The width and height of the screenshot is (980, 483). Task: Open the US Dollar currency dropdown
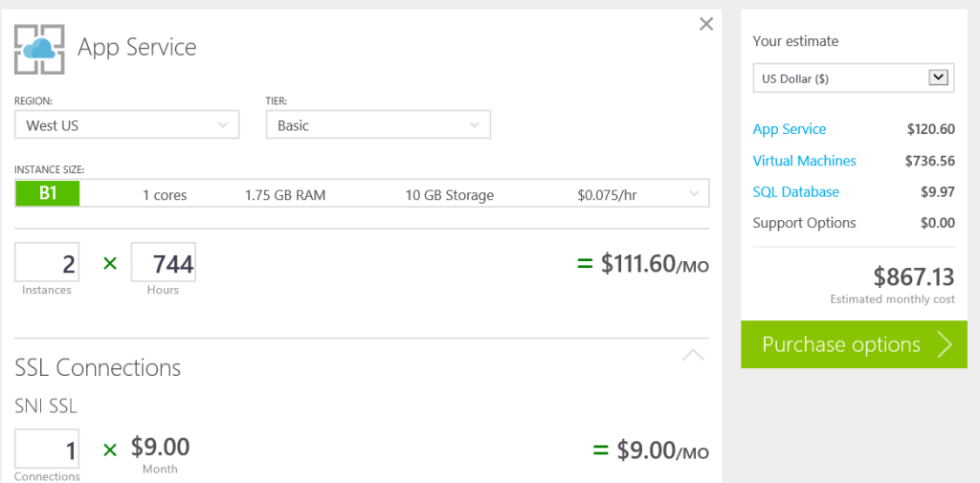[x=853, y=78]
